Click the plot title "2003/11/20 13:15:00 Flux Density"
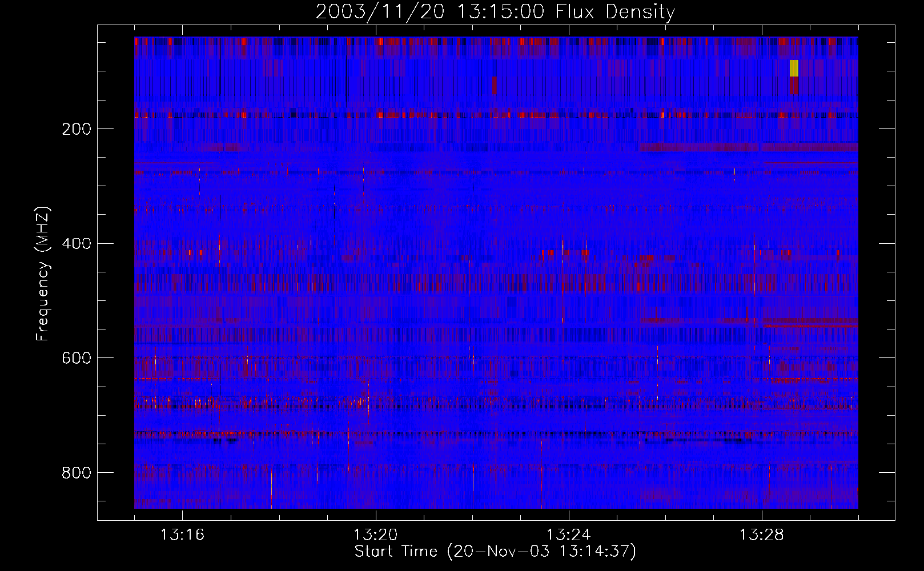This screenshot has width=924, height=571. point(495,11)
